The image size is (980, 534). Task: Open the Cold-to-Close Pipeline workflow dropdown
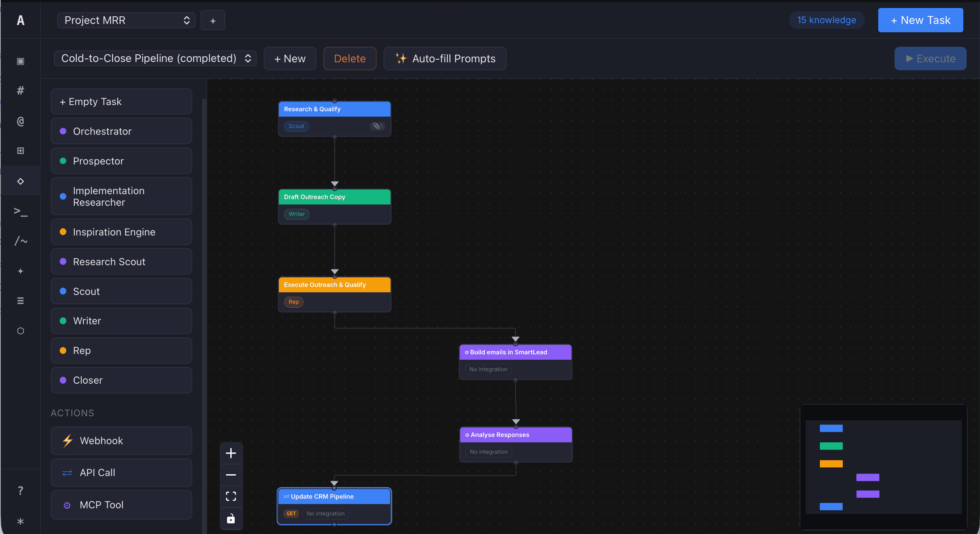(x=155, y=58)
